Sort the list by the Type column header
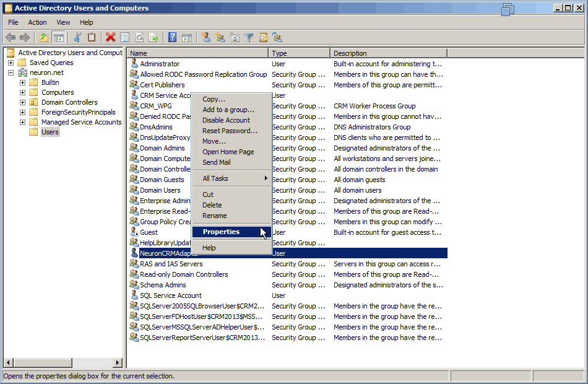 point(299,53)
